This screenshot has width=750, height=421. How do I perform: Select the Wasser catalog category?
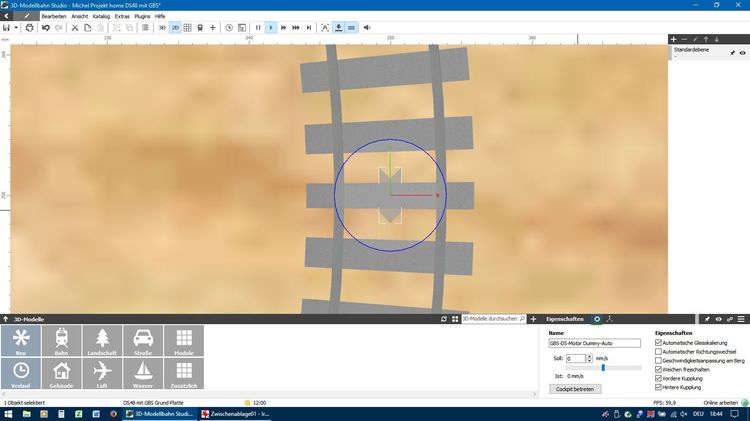[x=143, y=374]
